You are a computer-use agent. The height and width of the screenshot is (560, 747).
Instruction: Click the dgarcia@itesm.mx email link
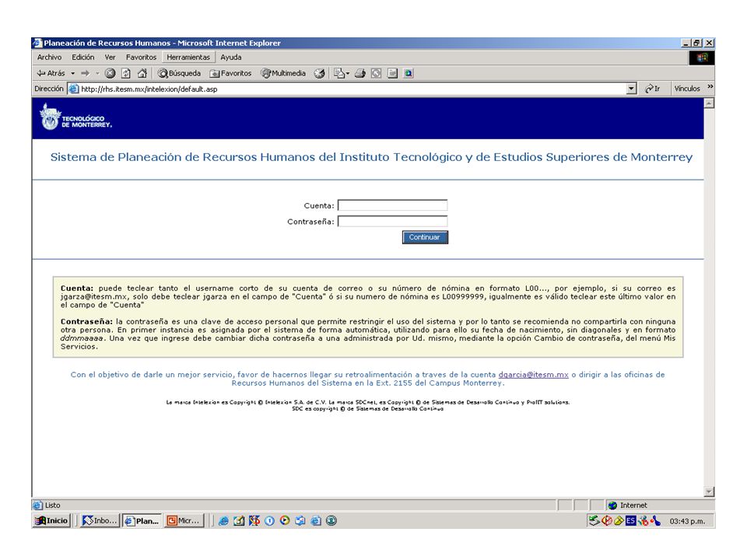pos(533,375)
